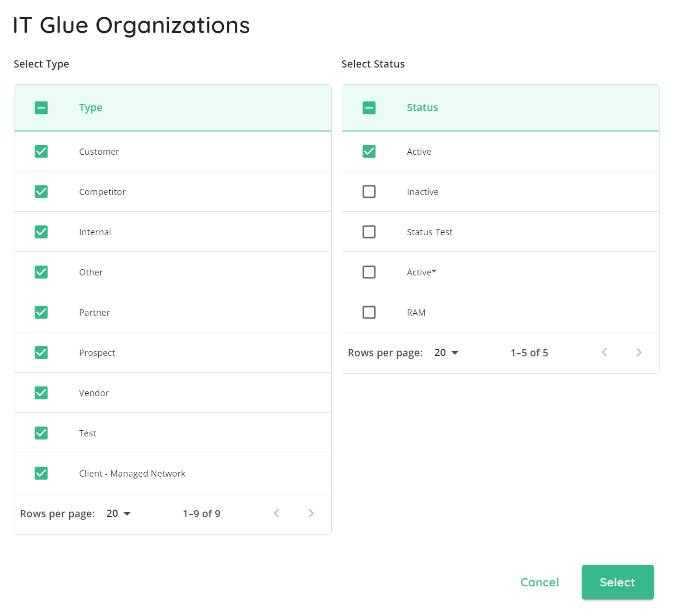This screenshot has height=616, width=673.
Task: Click the RAM row label
Action: [416, 312]
